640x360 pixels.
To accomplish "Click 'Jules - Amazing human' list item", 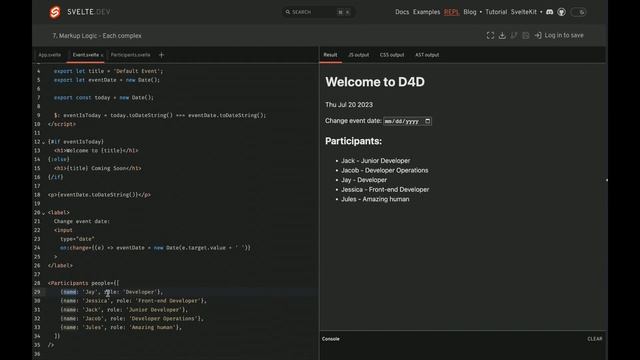I will (375, 199).
